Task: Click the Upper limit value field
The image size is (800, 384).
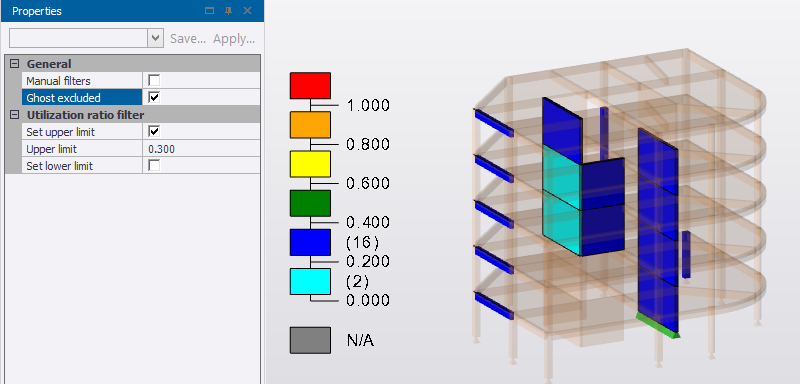Action: pos(201,149)
